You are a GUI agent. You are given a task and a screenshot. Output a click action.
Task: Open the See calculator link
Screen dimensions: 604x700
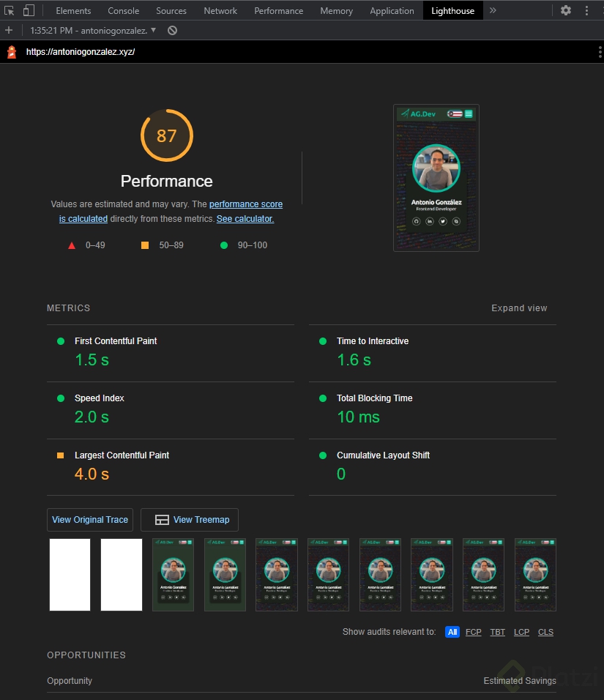[x=245, y=218]
